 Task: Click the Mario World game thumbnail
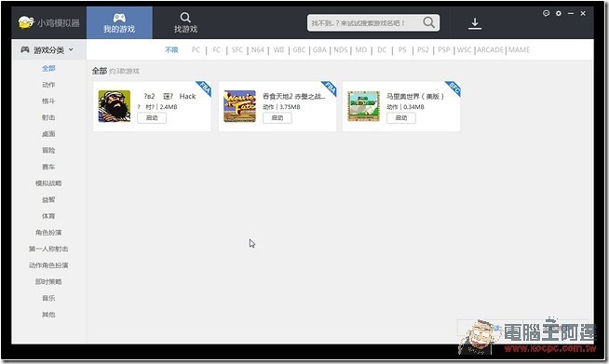click(x=363, y=106)
